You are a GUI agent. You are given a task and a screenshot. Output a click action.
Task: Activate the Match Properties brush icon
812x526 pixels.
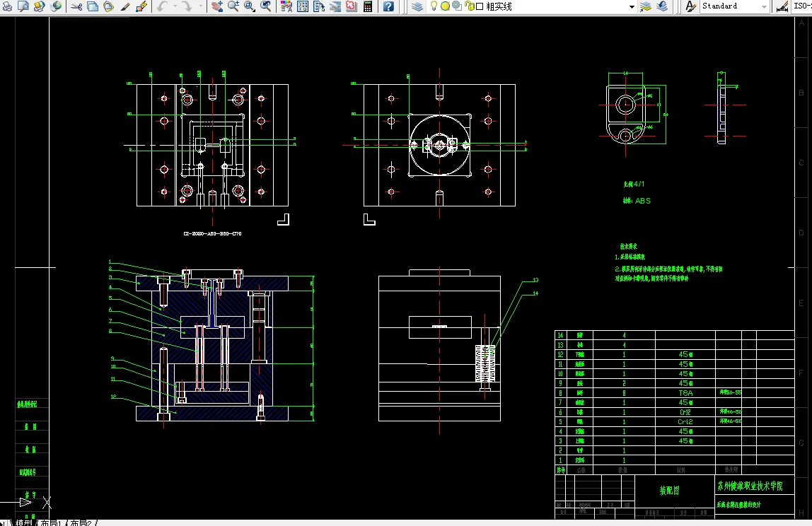[x=124, y=6]
